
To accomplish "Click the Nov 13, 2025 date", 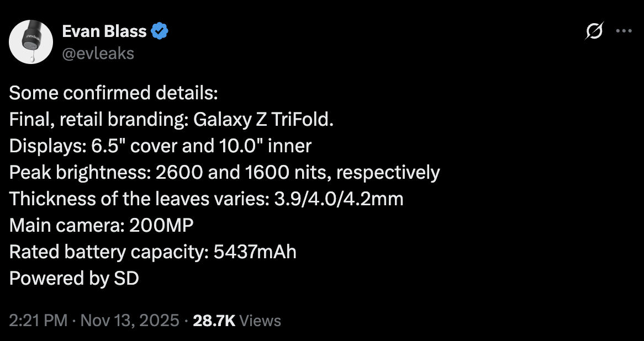I will pyautogui.click(x=130, y=321).
